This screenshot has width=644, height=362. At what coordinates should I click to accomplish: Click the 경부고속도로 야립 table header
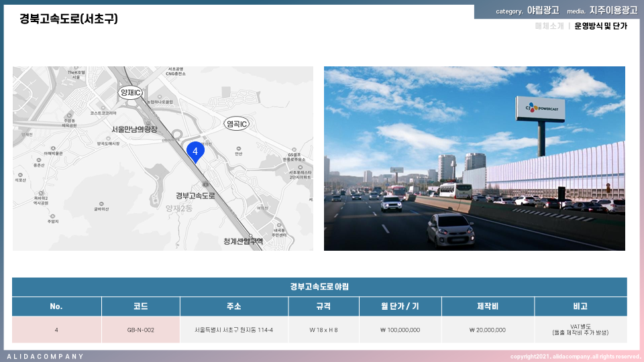[319, 287]
